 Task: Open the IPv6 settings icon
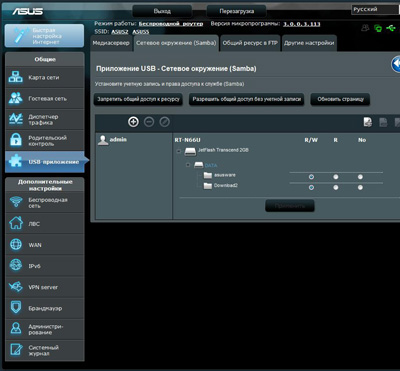pos(16,266)
